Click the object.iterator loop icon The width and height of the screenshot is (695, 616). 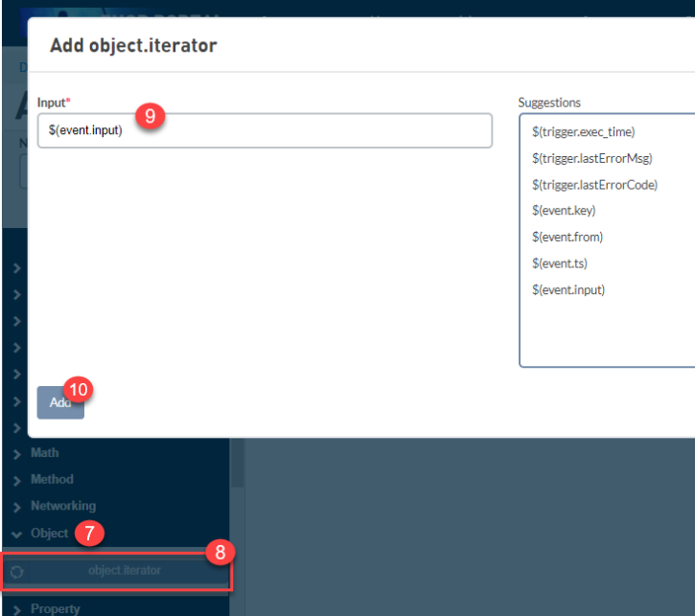point(17,572)
